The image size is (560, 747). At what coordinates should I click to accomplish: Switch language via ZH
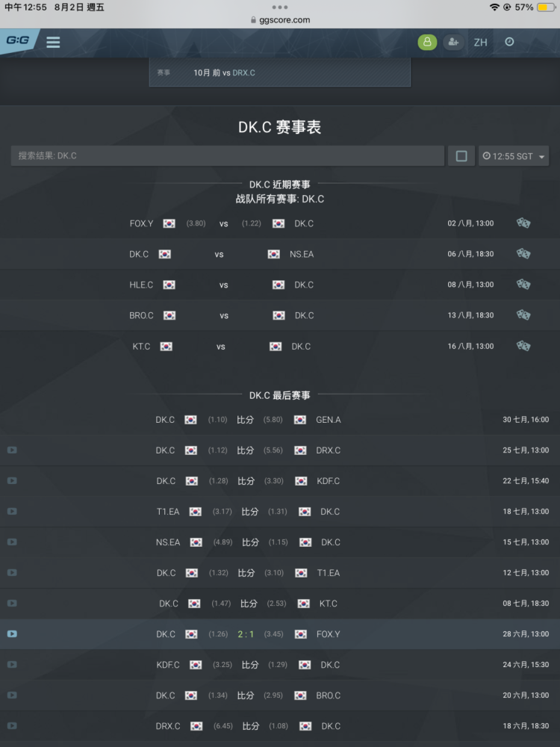pyautogui.click(x=480, y=43)
